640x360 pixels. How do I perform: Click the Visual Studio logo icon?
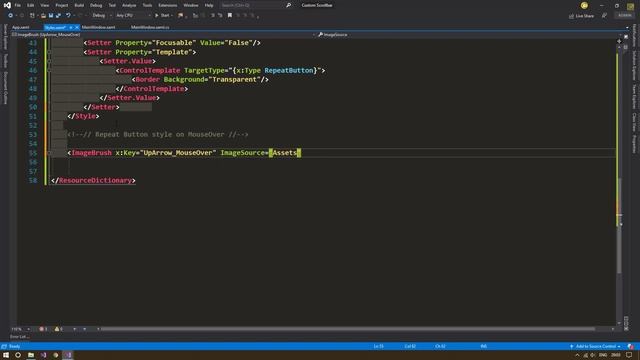tap(7, 5)
